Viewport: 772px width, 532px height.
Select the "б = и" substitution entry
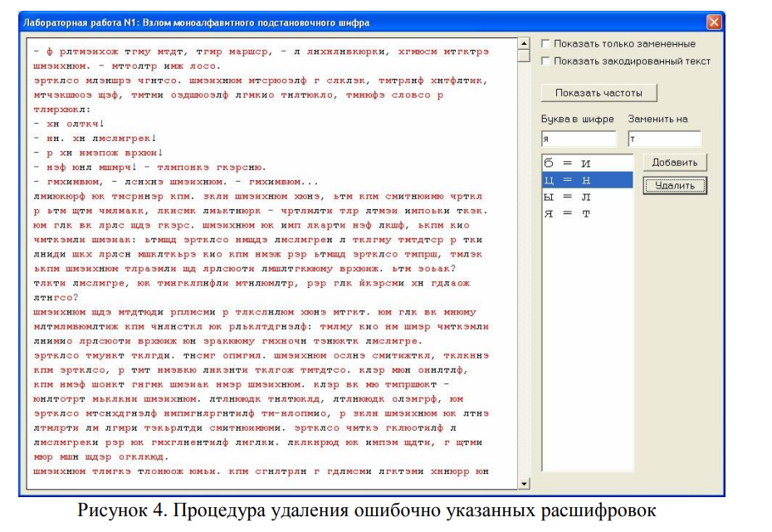pyautogui.click(x=586, y=164)
